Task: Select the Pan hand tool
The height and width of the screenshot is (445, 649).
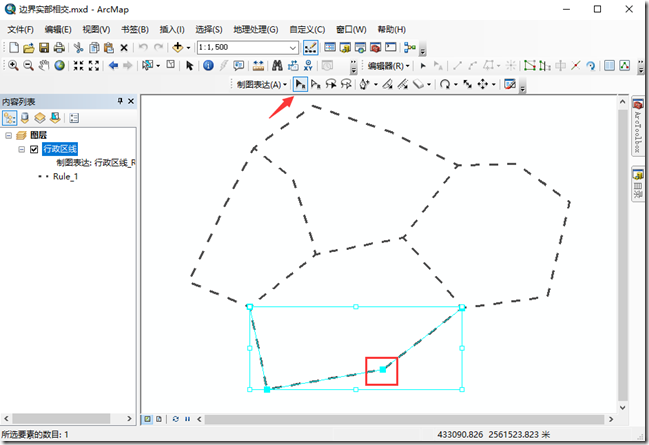Action: (x=44, y=65)
